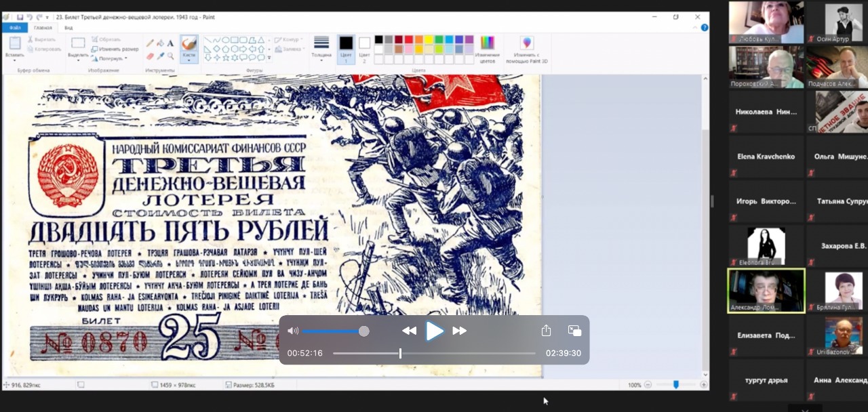This screenshot has height=412, width=868.
Task: Switch to the Вид tab
Action: click(68, 28)
